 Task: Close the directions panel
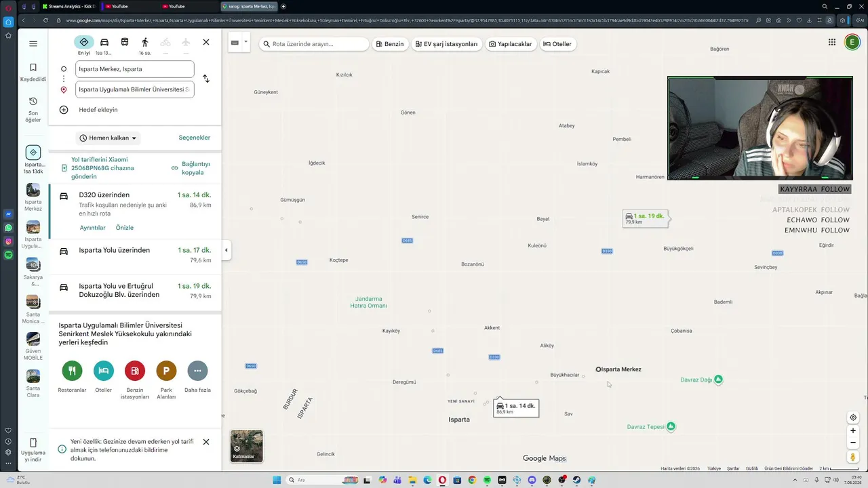[206, 43]
